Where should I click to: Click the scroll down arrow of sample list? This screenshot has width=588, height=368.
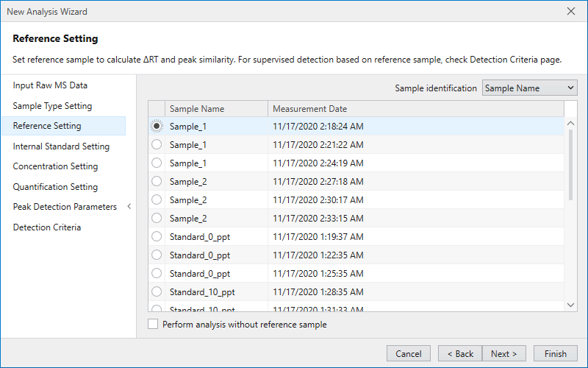coord(571,305)
